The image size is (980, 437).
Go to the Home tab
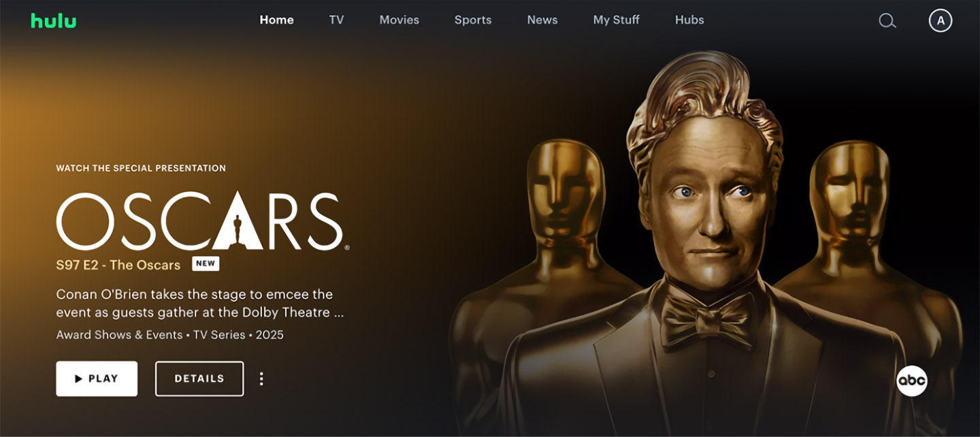pyautogui.click(x=276, y=20)
